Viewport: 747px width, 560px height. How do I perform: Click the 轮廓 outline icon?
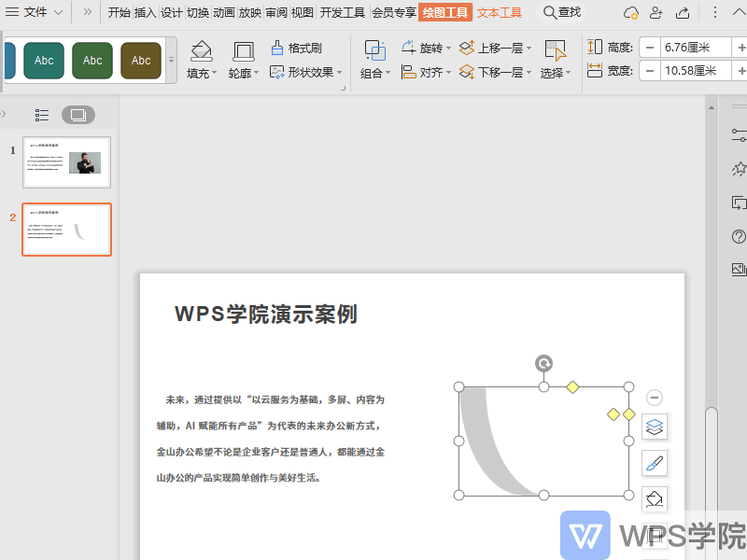tap(244, 50)
